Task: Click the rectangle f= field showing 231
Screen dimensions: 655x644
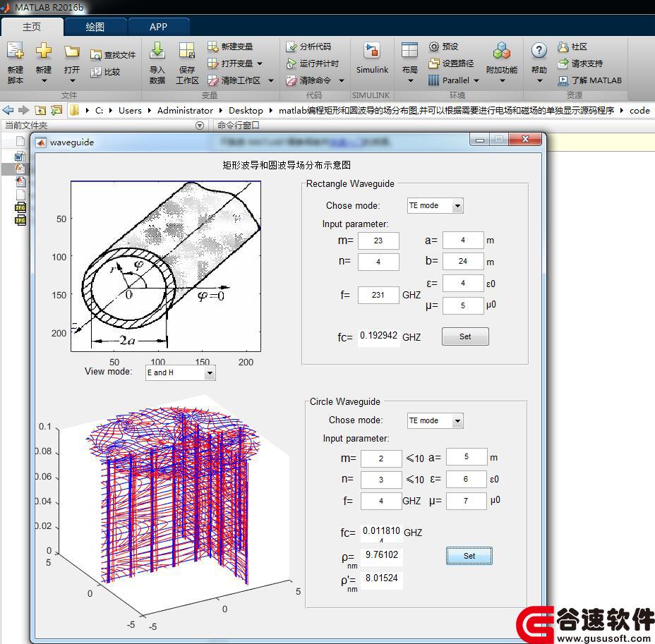Action: pos(378,295)
